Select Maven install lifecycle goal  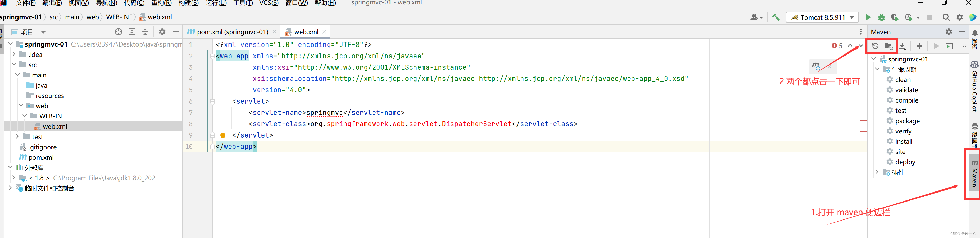click(904, 141)
